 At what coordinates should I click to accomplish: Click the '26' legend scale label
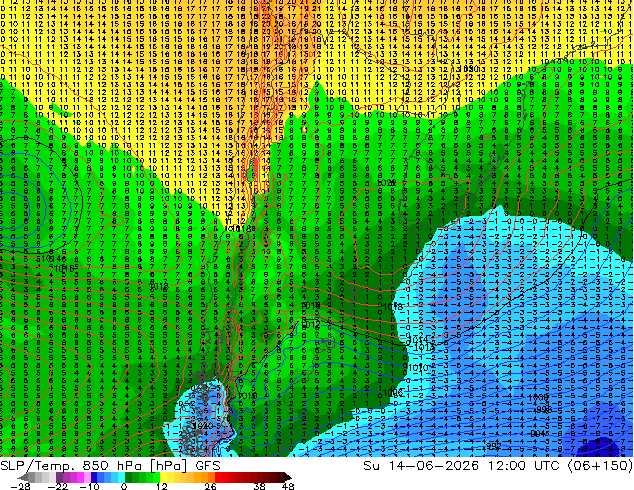point(210,486)
